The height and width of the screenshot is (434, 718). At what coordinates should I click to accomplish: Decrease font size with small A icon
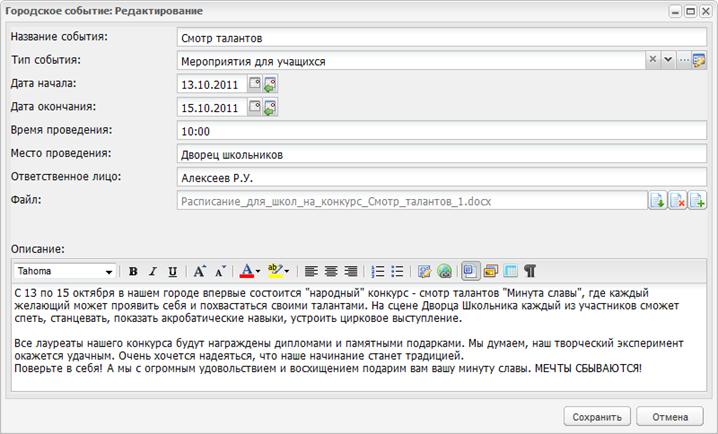(x=220, y=271)
